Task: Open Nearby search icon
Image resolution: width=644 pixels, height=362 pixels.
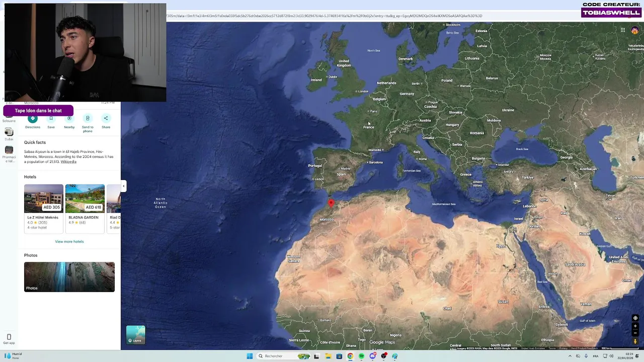Action: [69, 119]
